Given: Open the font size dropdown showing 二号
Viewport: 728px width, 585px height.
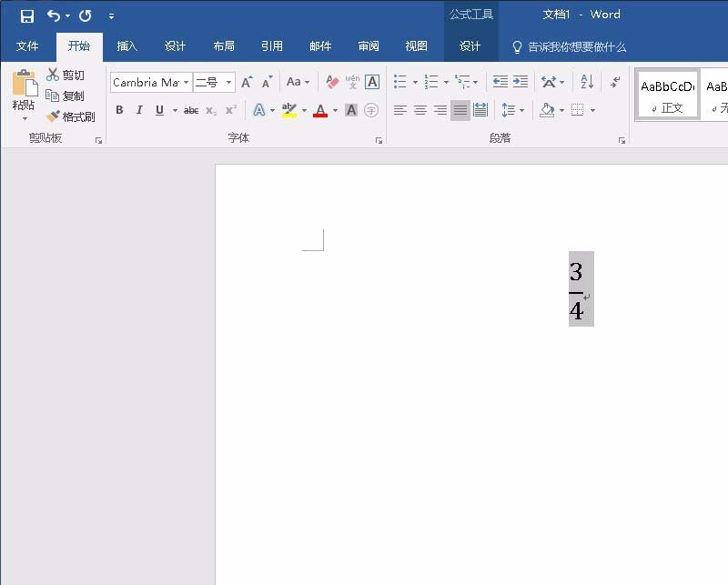Looking at the screenshot, I should coord(228,83).
